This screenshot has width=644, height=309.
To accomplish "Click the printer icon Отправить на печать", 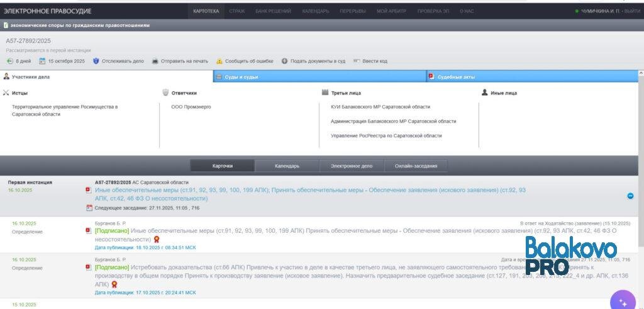I will click(x=155, y=61).
